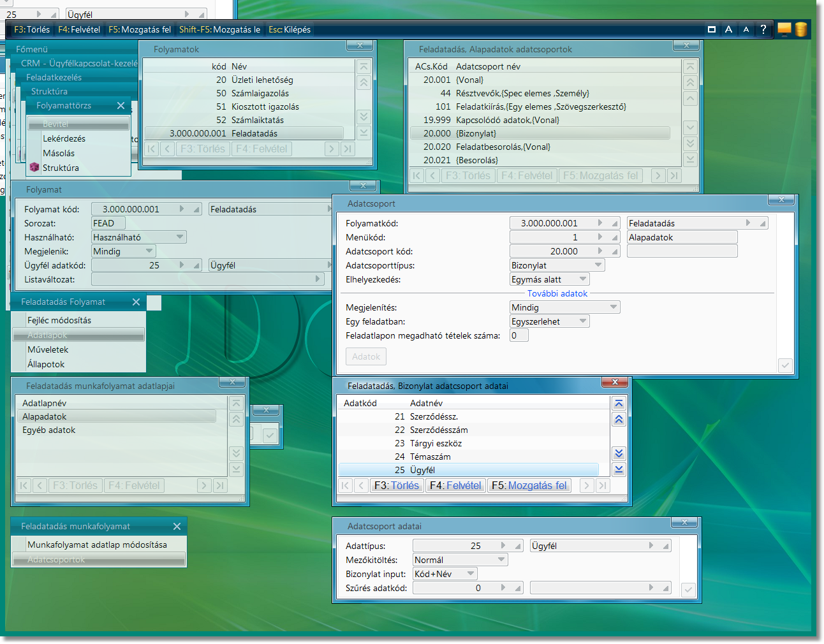Click F5: Mozgatás fel in Alapadatok adatcsoportok window
Viewport: 824px width, 644px height.
pyautogui.click(x=601, y=176)
